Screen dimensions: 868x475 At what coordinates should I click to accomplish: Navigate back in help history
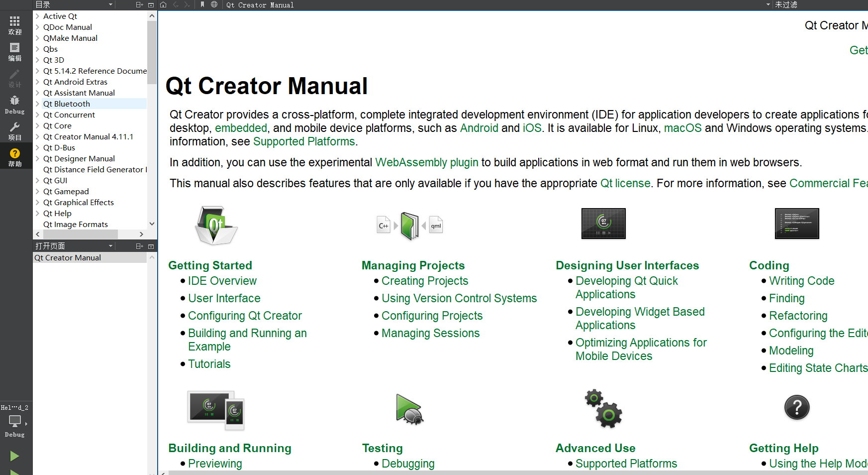[x=176, y=4]
